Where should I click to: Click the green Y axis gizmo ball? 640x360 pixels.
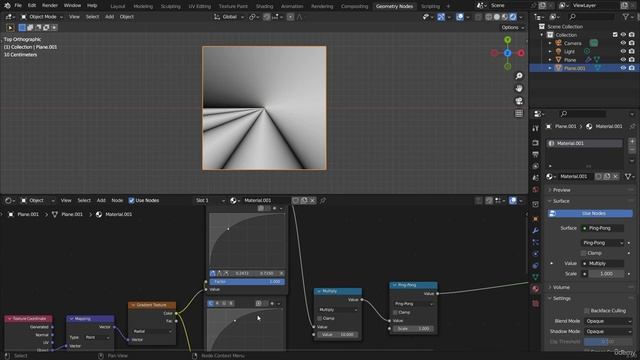pyautogui.click(x=507, y=40)
